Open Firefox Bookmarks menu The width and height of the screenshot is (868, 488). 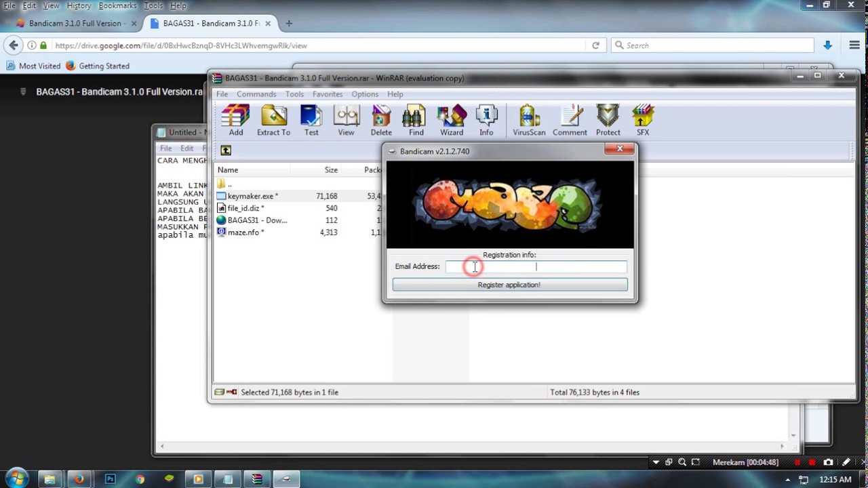[x=117, y=5]
